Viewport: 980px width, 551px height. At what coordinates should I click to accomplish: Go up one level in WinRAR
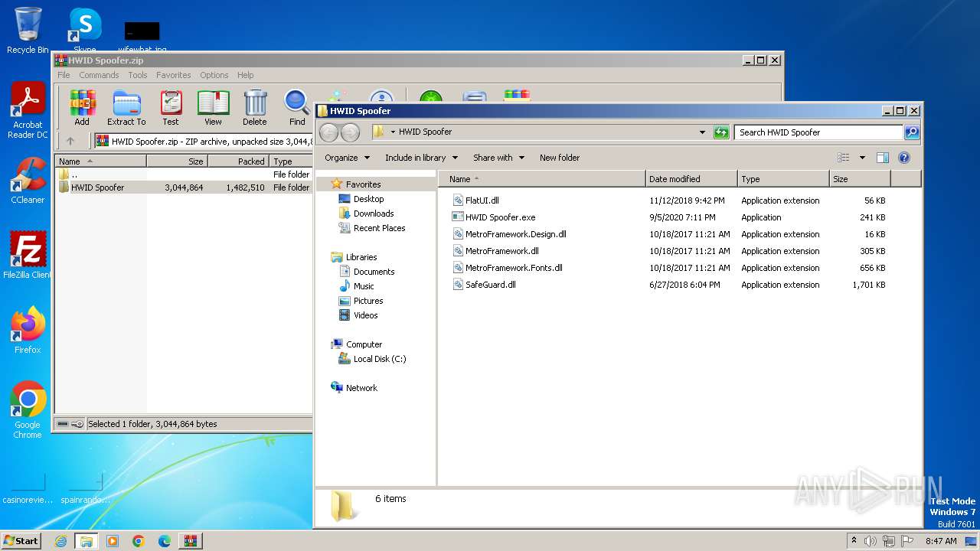tap(70, 141)
